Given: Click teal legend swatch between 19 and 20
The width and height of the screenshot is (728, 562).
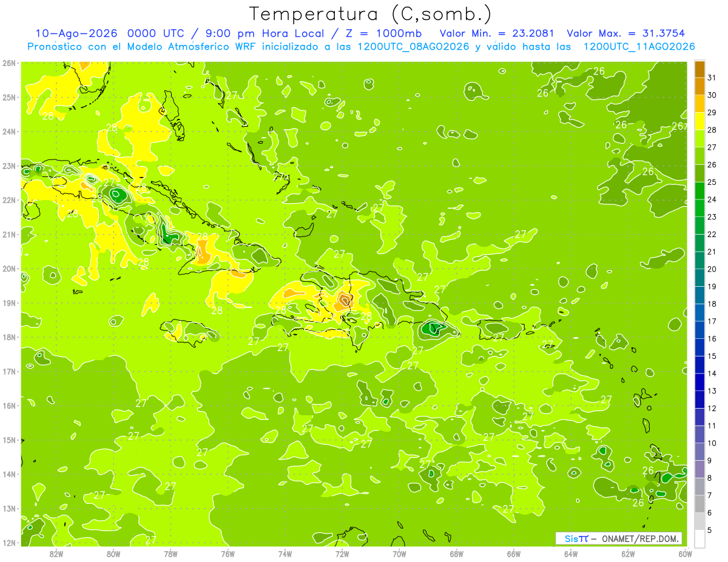Looking at the screenshot, I should click(699, 278).
